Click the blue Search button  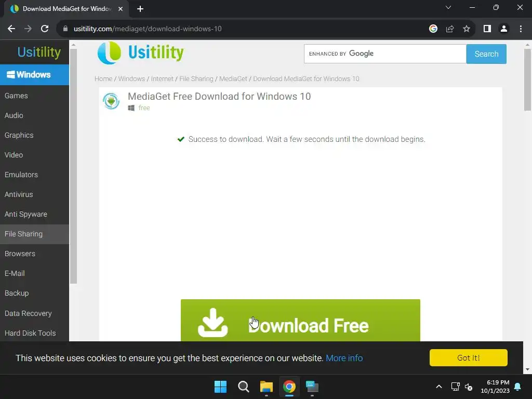486,54
